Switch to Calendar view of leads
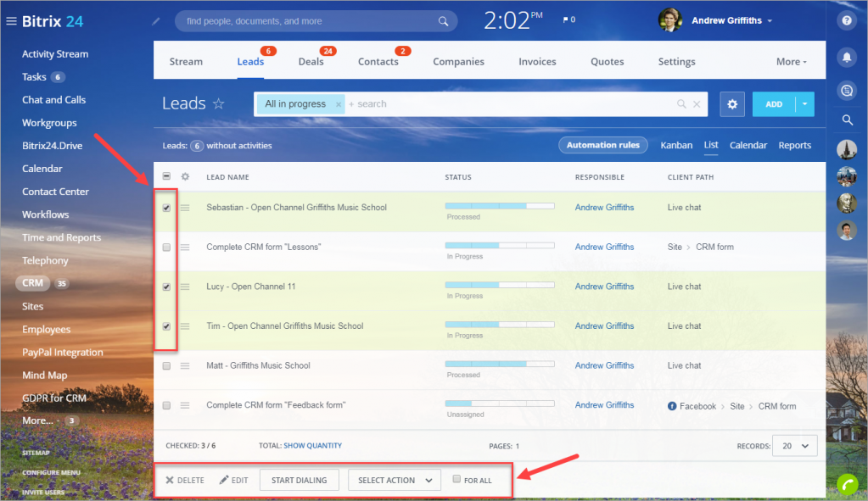 [x=748, y=146]
